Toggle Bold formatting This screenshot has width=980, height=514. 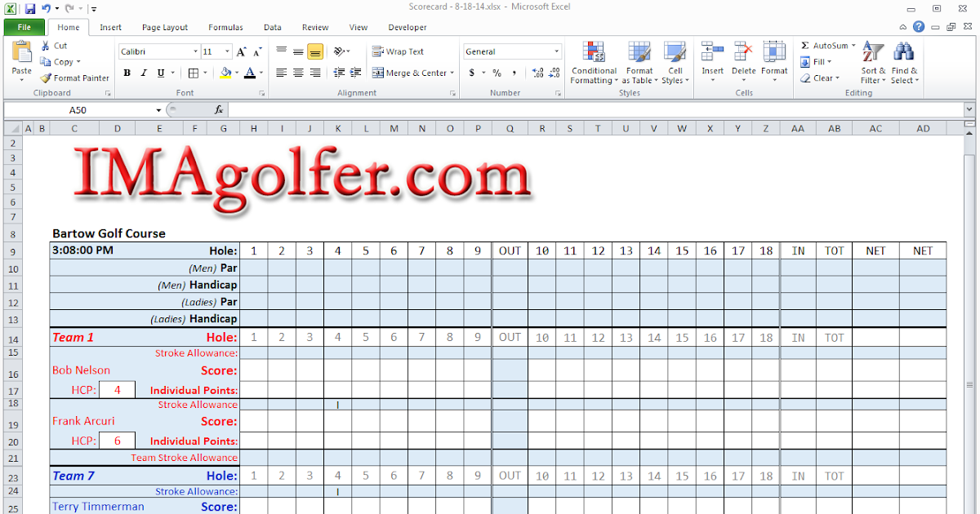tap(127, 73)
